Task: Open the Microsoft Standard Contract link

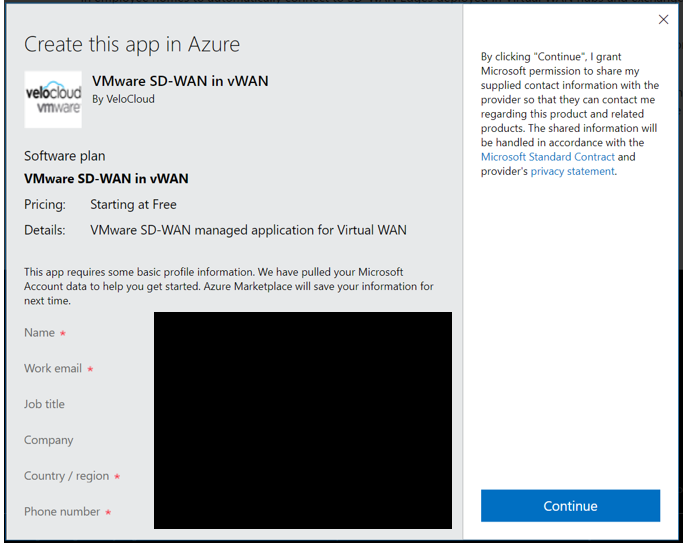Action: [x=548, y=157]
